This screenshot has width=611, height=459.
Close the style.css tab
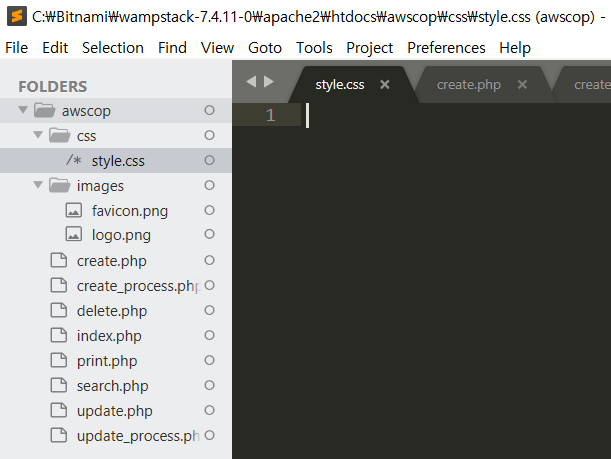tap(385, 84)
